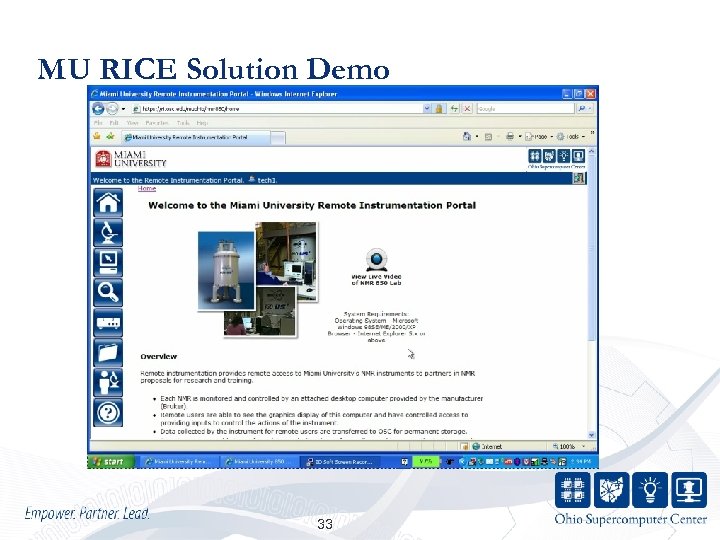
Task: Click the webcam icon for live video
Action: click(x=376, y=259)
